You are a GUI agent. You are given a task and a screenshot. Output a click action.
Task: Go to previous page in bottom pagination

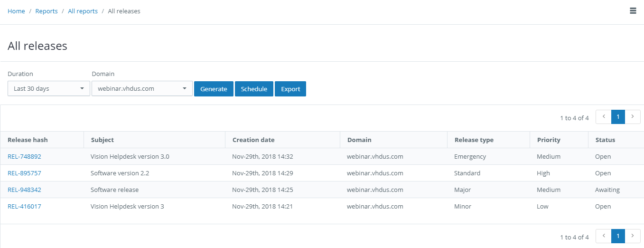(603, 236)
